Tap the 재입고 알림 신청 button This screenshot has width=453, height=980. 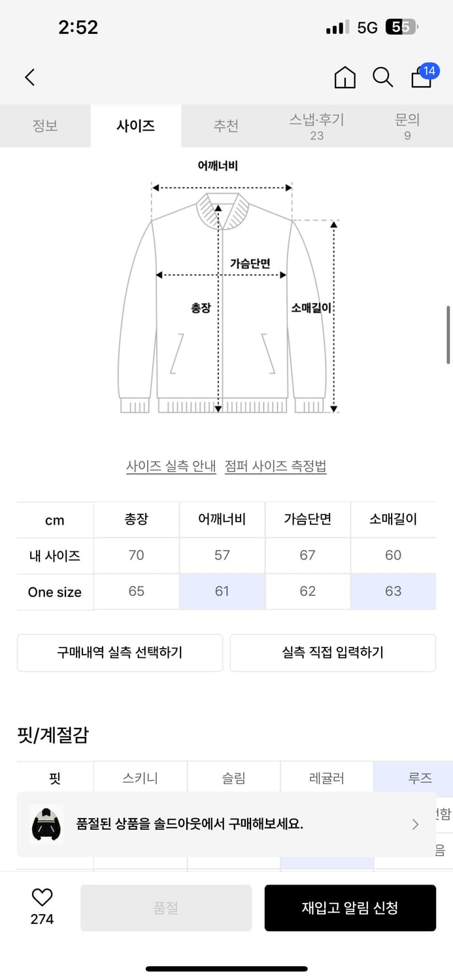pyautogui.click(x=350, y=908)
